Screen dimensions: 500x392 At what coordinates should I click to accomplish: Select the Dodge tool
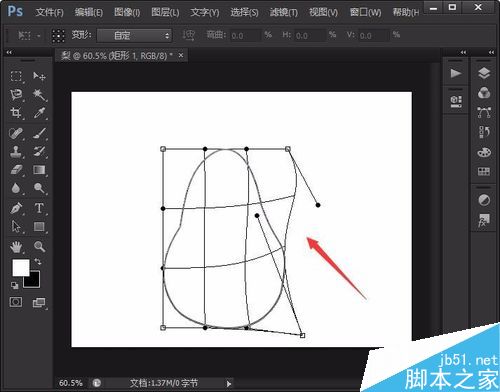pyautogui.click(x=39, y=188)
